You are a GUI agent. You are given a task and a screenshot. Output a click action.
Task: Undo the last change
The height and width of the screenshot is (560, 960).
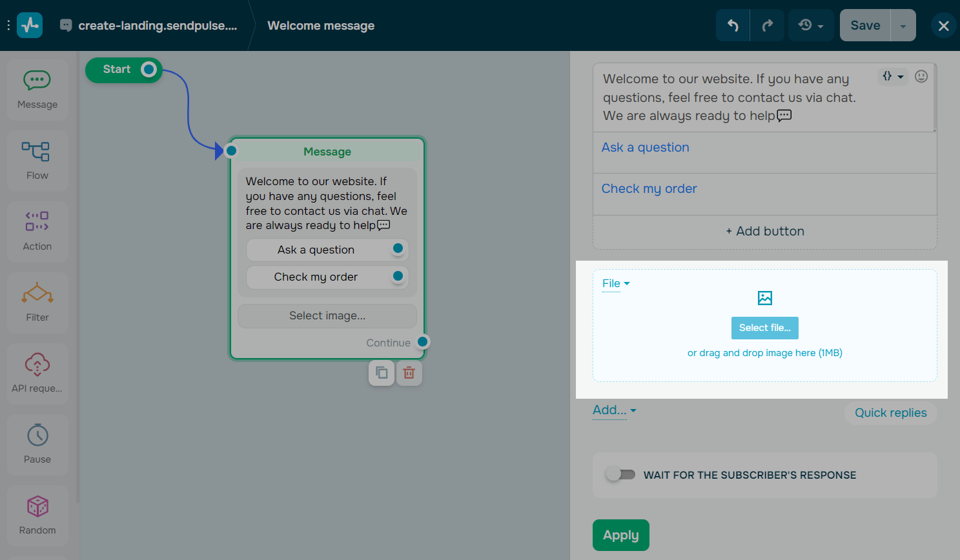click(x=733, y=25)
